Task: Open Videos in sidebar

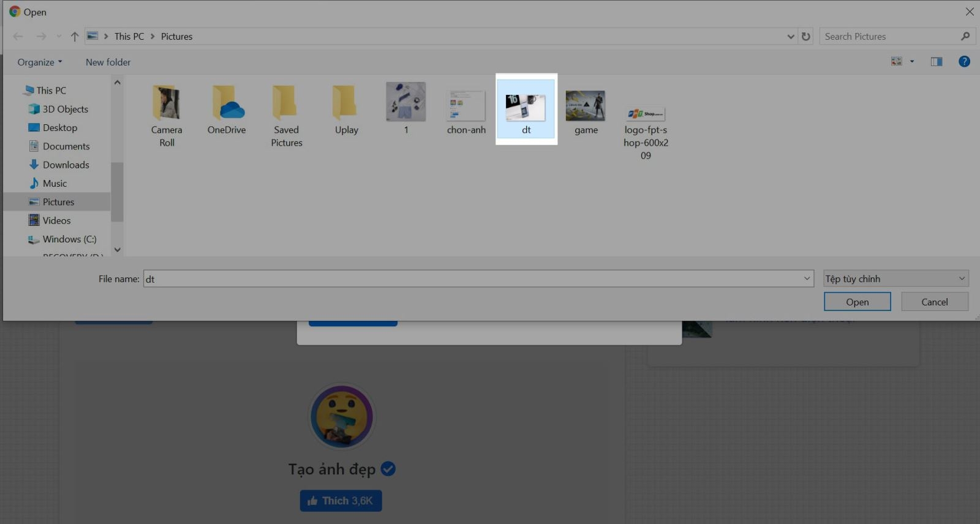Action: [x=57, y=220]
